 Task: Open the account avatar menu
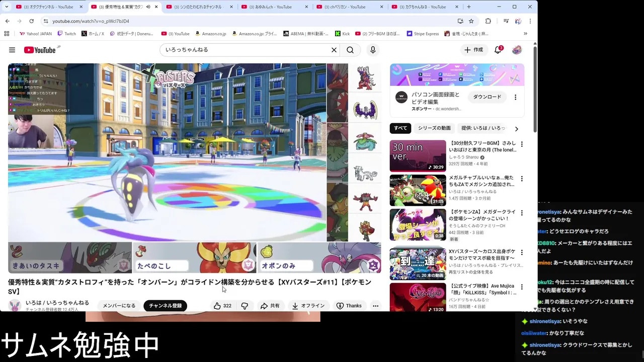pyautogui.click(x=517, y=50)
